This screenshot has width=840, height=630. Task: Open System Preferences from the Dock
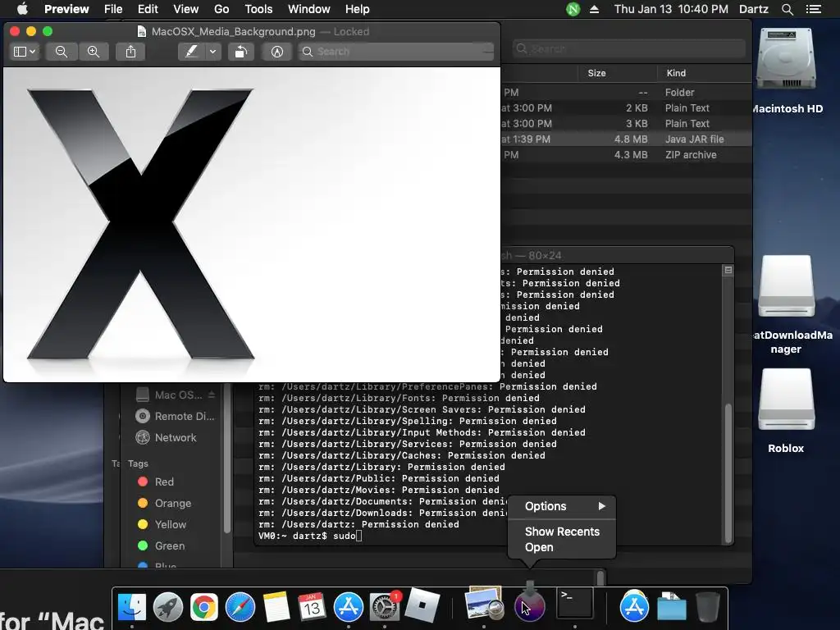[x=385, y=607]
